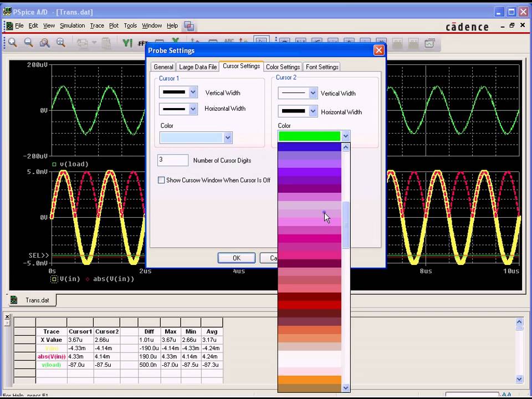Click the PSpice document icon left of File
This screenshot has width=532, height=399.
[9, 26]
